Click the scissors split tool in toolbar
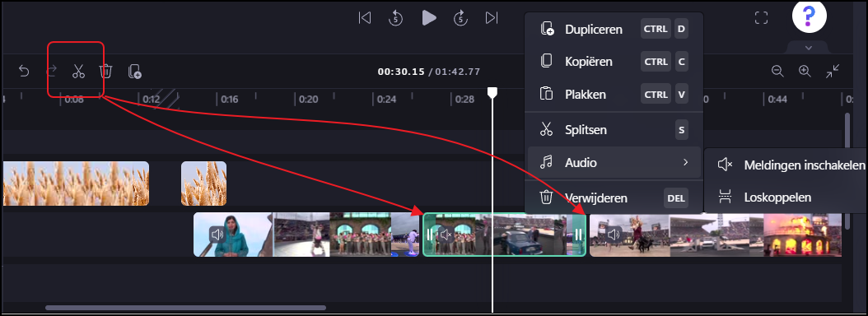Image resolution: width=868 pixels, height=316 pixels. [x=78, y=71]
